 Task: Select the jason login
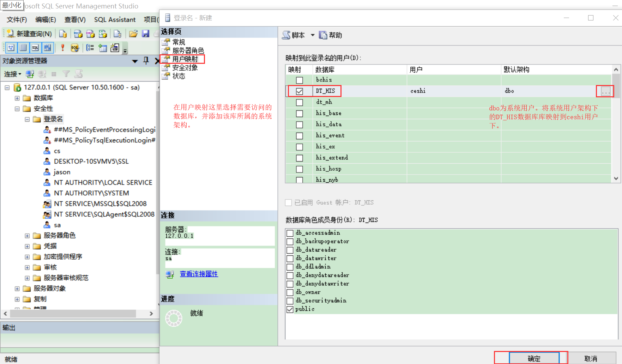tap(62, 172)
